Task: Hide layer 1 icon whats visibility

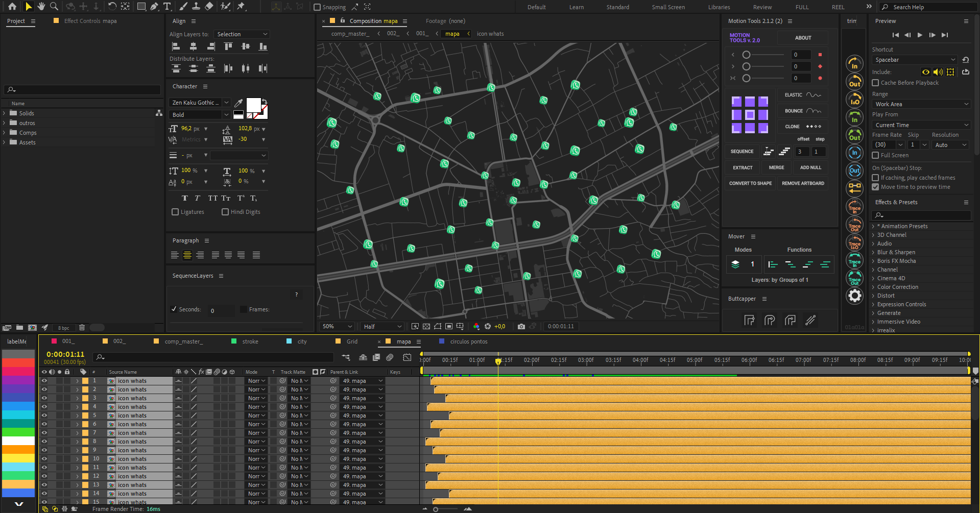Action: pyautogui.click(x=44, y=381)
